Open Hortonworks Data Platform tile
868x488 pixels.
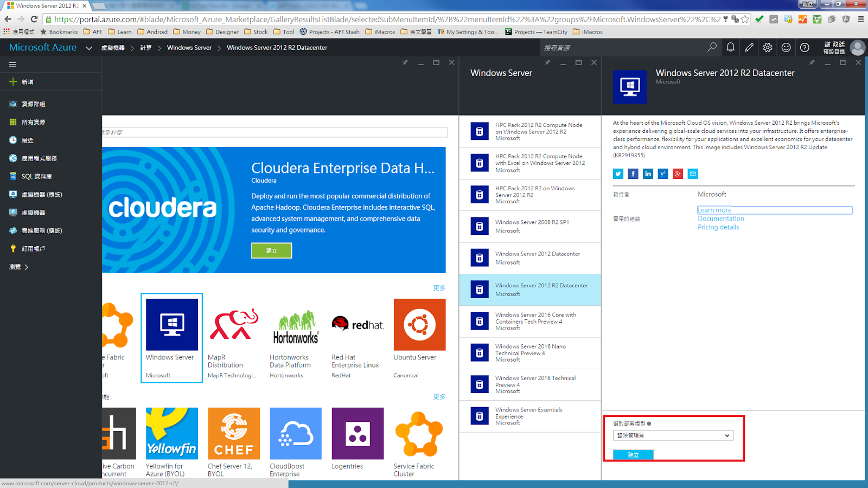coord(296,338)
